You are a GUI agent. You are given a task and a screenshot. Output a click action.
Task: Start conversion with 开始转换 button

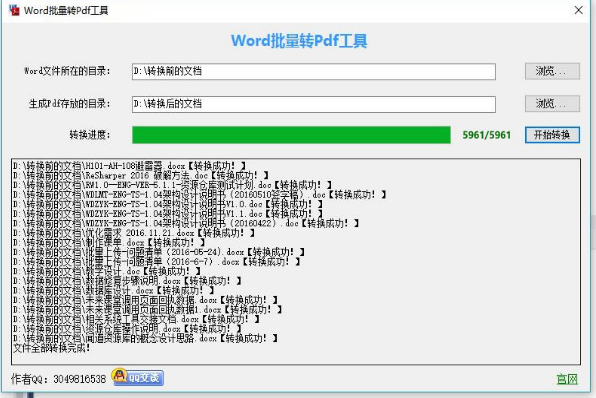552,135
